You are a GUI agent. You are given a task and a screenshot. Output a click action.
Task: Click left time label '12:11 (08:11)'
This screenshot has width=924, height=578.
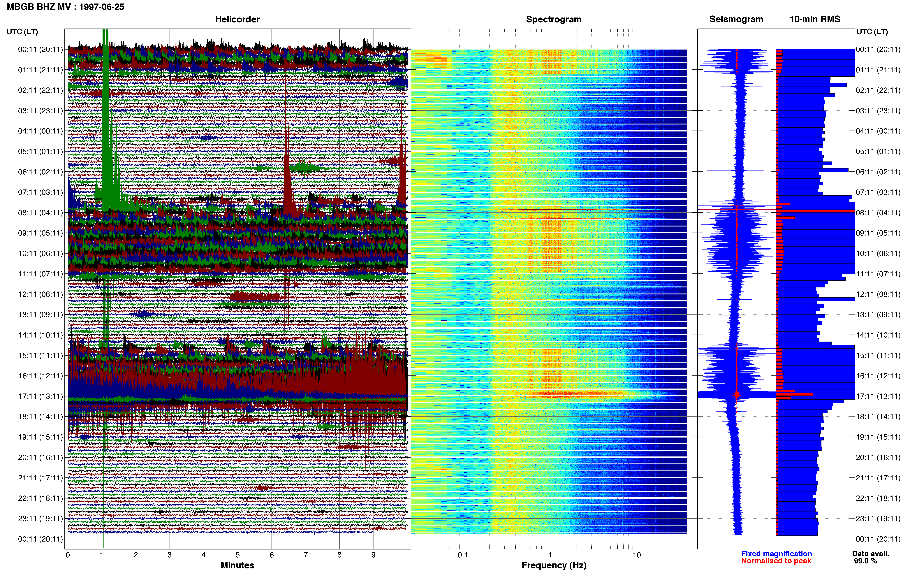click(x=40, y=294)
